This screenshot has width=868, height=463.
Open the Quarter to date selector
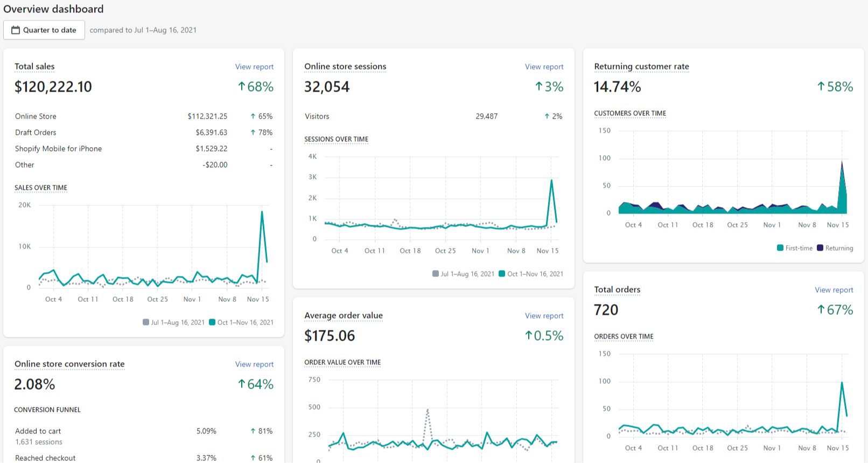pos(44,30)
